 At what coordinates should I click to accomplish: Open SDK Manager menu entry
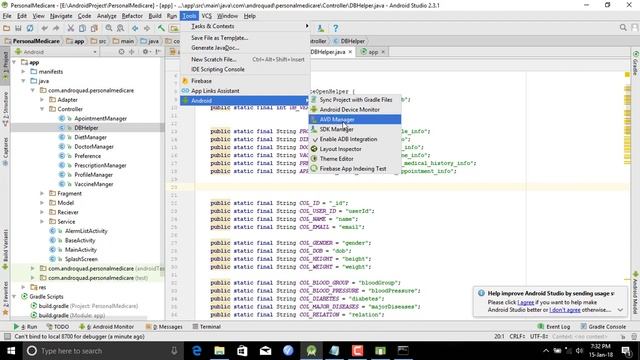(x=355, y=129)
